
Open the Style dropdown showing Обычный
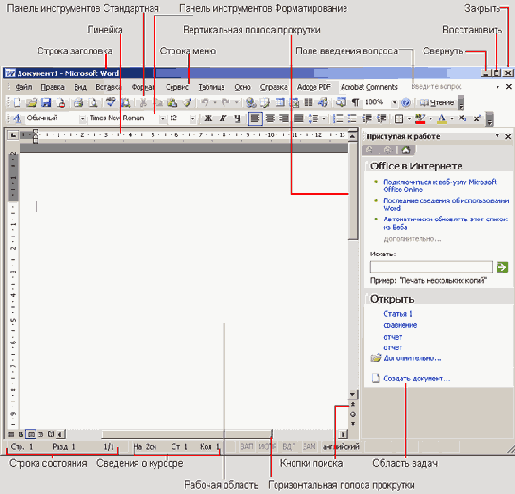tap(83, 119)
